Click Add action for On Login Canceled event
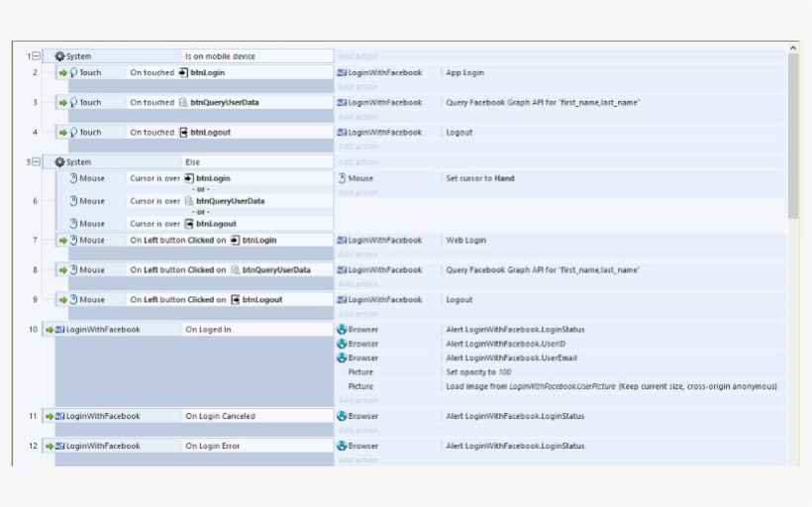 point(358,431)
